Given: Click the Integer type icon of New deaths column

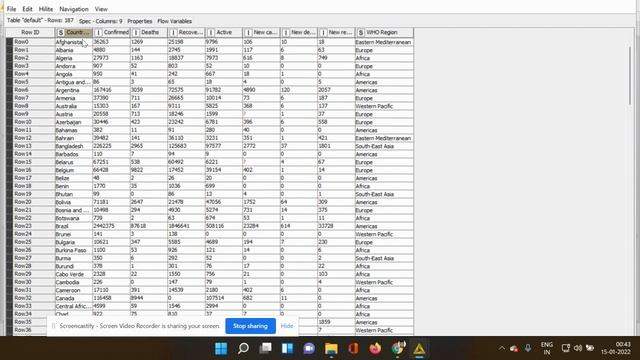Looking at the screenshot, I should click(x=286, y=33).
